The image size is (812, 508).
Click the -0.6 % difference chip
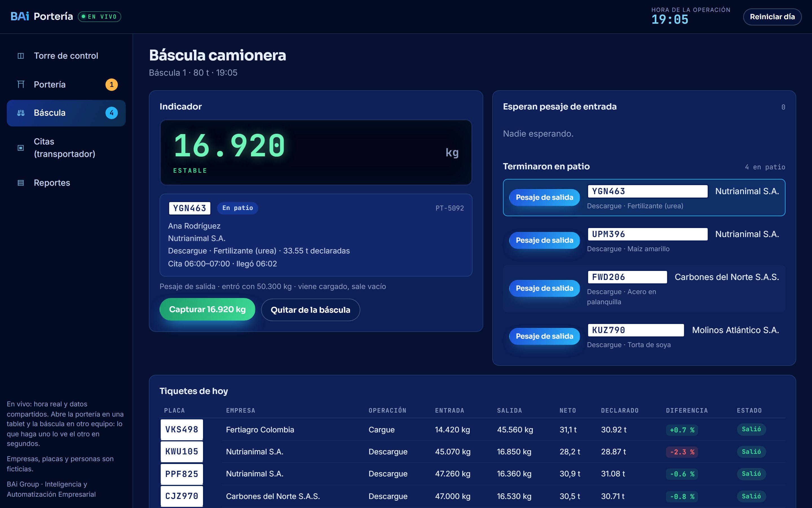click(x=682, y=474)
